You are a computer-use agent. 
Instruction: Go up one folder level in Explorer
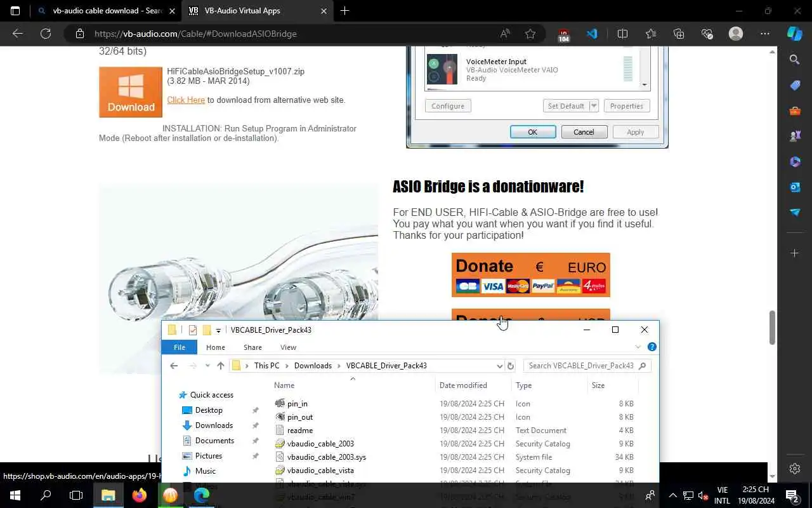(x=221, y=366)
